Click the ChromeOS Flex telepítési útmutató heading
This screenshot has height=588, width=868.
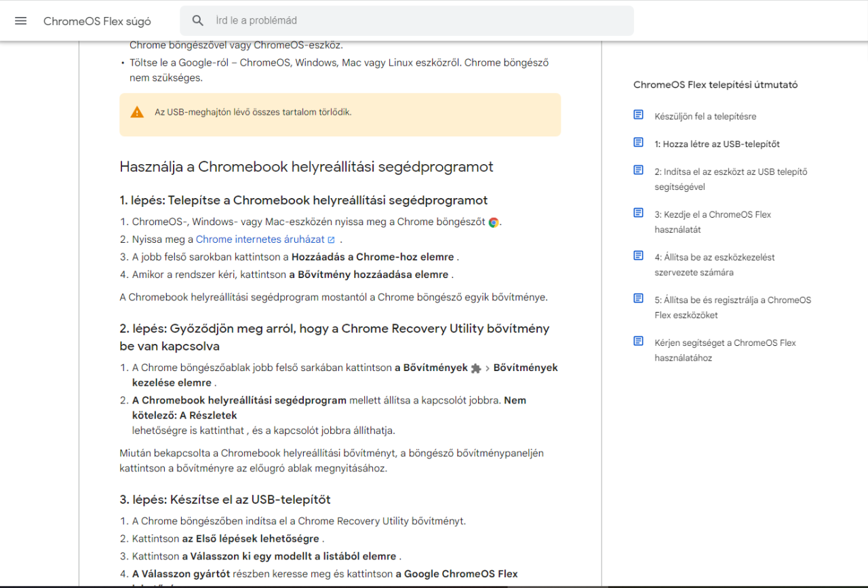(x=715, y=85)
